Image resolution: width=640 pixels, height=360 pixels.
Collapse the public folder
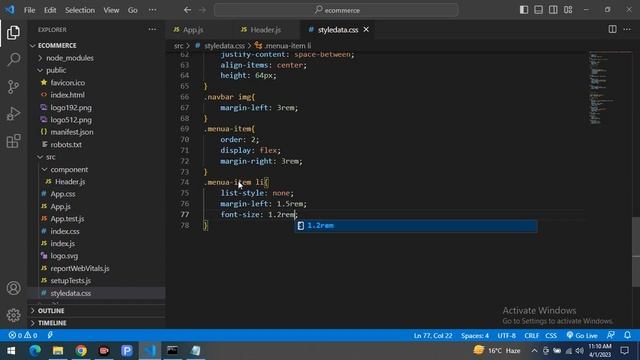click(56, 70)
